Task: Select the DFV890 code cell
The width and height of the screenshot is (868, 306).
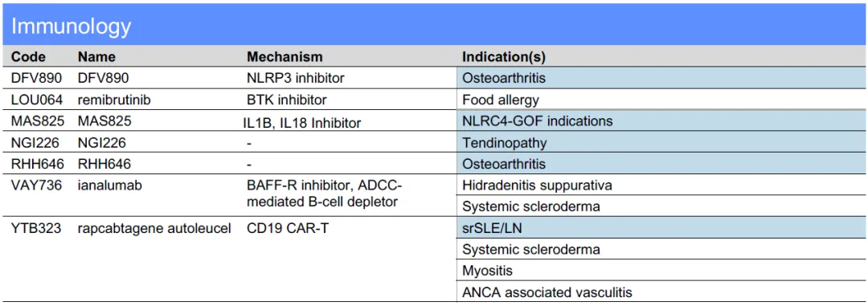Action: coord(36,78)
